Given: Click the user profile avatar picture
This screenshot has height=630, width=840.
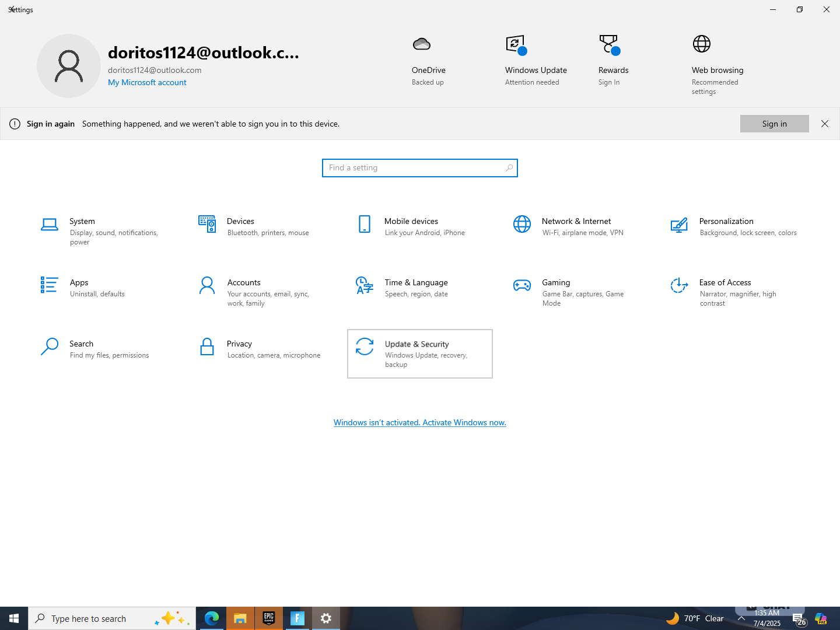Looking at the screenshot, I should (69, 66).
